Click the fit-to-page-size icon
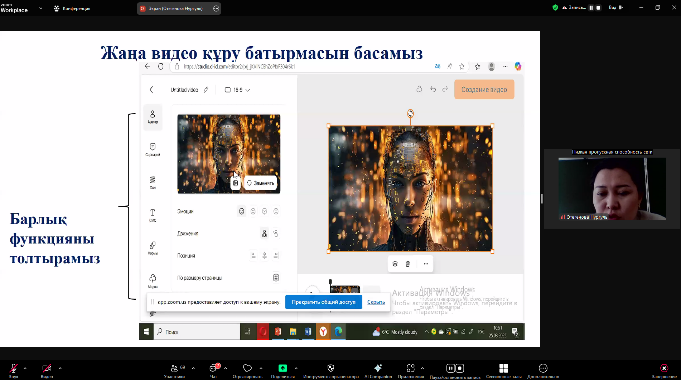Screen dimensions: 681x380 [276, 278]
